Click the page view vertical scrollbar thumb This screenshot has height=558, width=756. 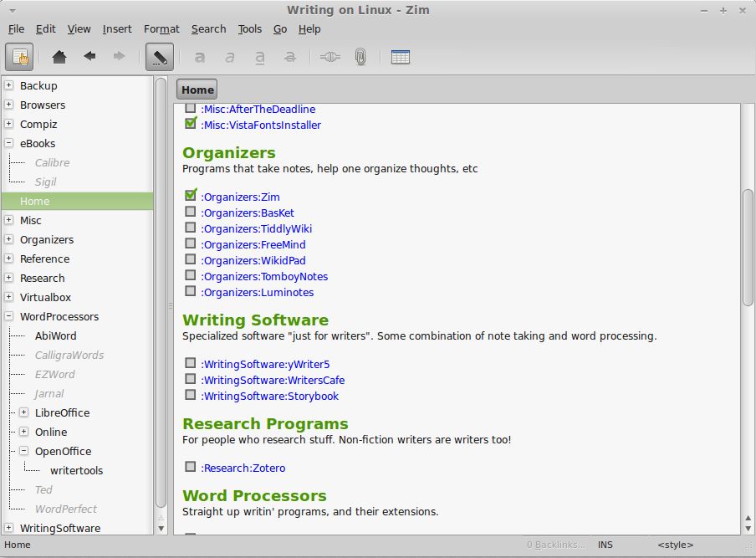[x=748, y=248]
